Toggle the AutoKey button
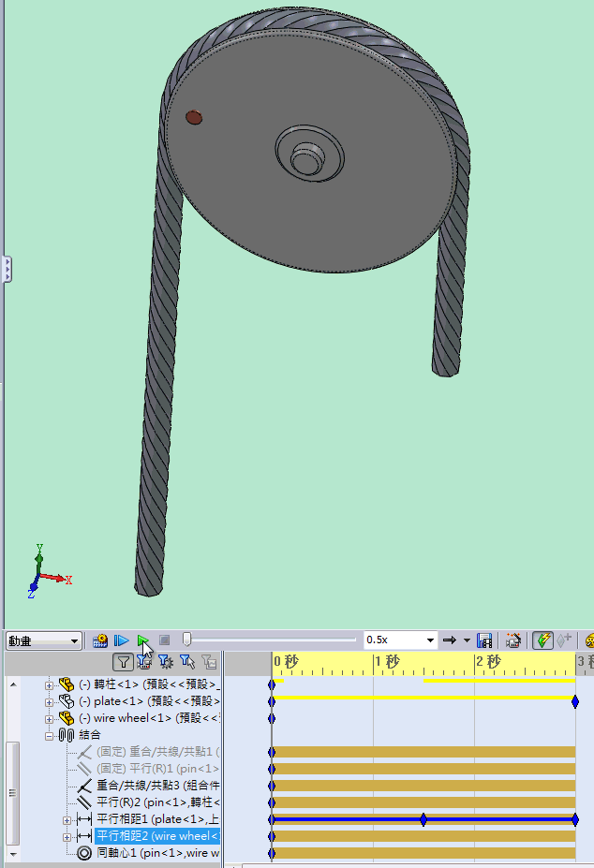 pos(542,640)
